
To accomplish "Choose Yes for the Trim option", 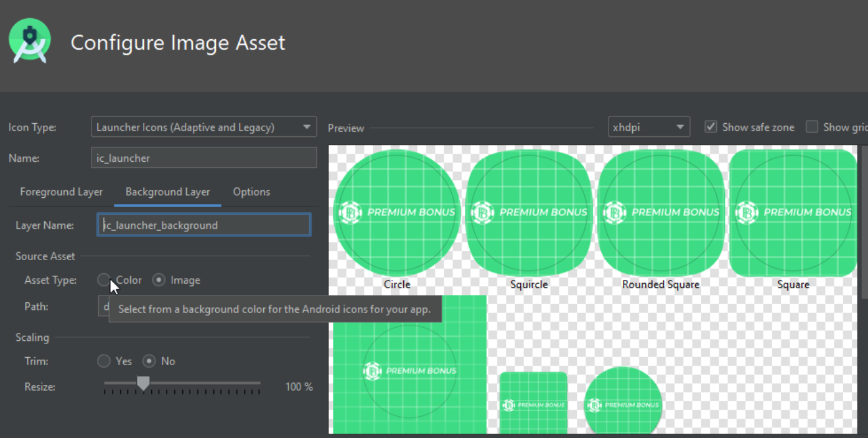I will click(103, 361).
